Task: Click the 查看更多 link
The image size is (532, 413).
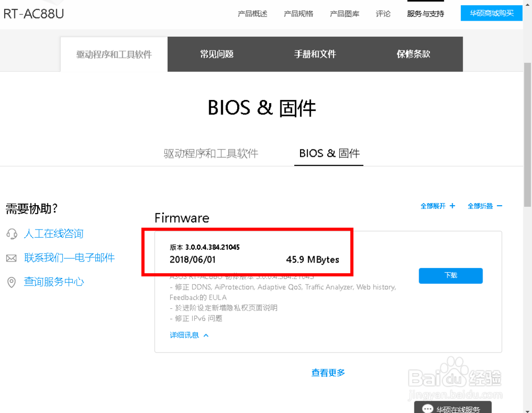Action: coord(328,373)
